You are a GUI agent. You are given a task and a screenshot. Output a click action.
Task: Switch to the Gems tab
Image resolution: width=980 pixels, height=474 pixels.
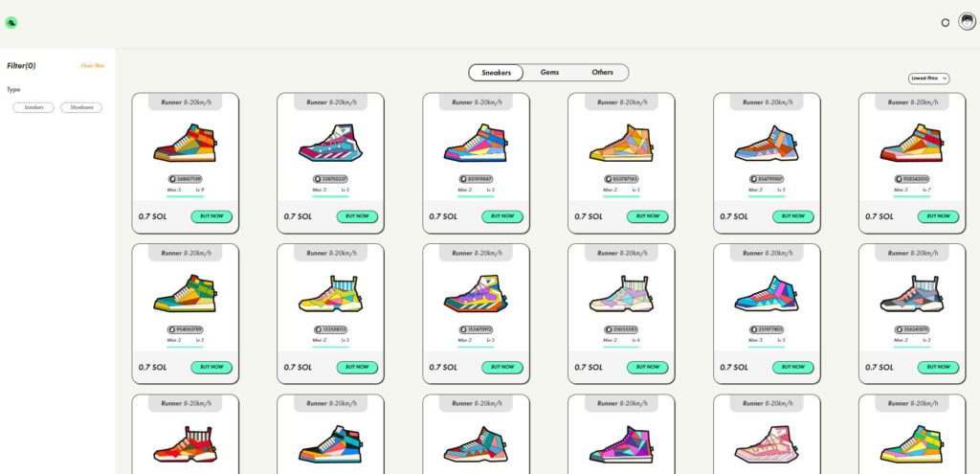[x=549, y=73]
